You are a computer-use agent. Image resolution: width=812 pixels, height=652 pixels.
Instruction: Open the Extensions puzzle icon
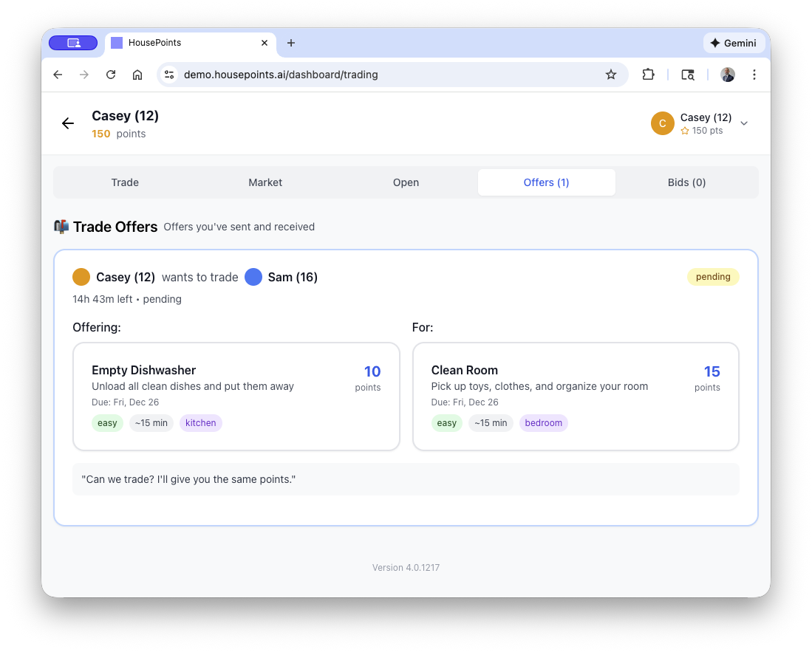[648, 75]
